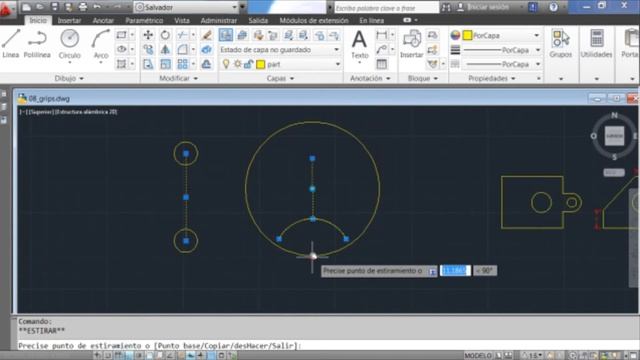Switch to the Insertar ribbon tab
This screenshot has height=360, width=640.
69,20
